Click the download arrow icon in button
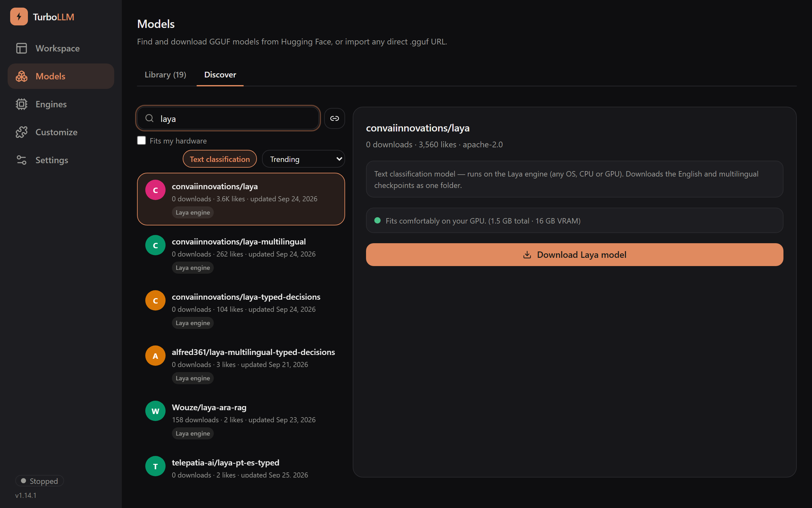 [527, 255]
